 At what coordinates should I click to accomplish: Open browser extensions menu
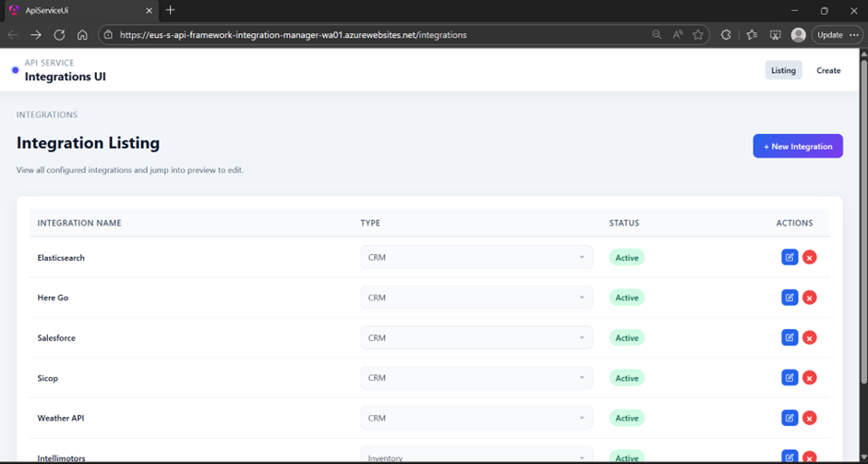pyautogui.click(x=727, y=34)
